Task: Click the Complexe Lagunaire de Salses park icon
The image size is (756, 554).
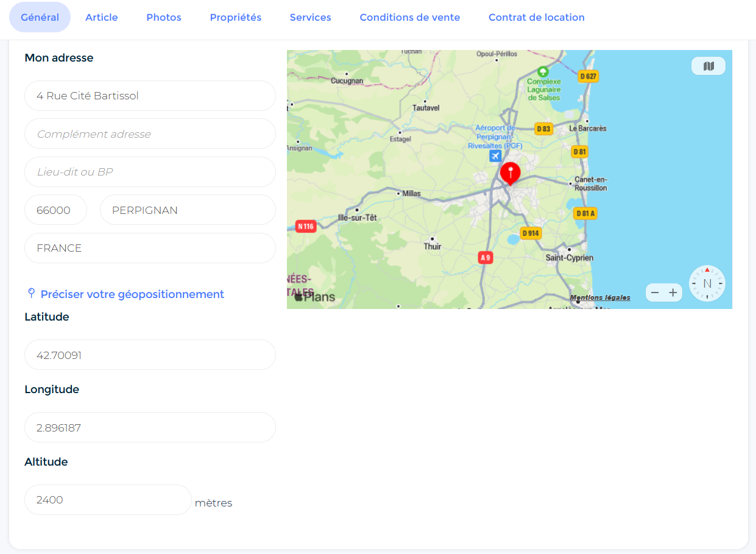Action: (542, 72)
